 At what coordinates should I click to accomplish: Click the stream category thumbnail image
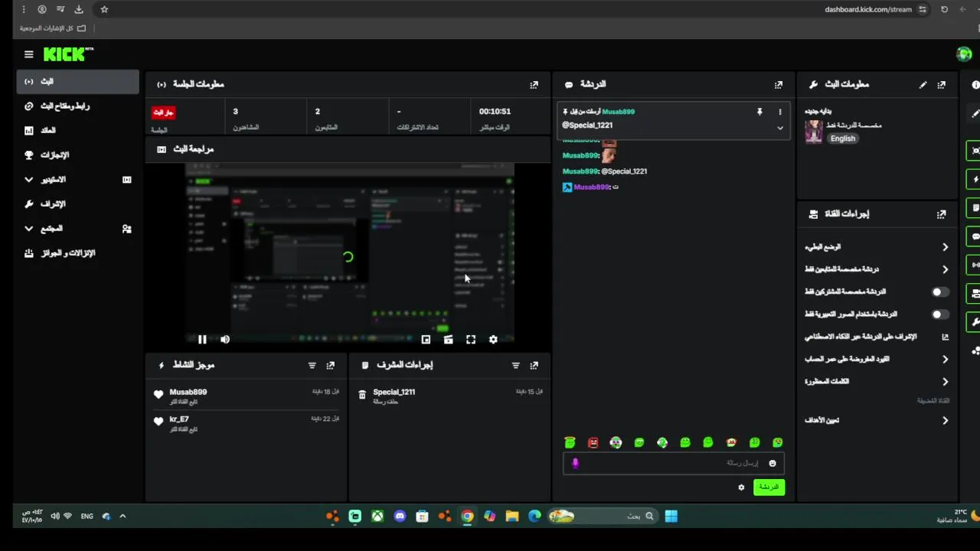point(813,132)
